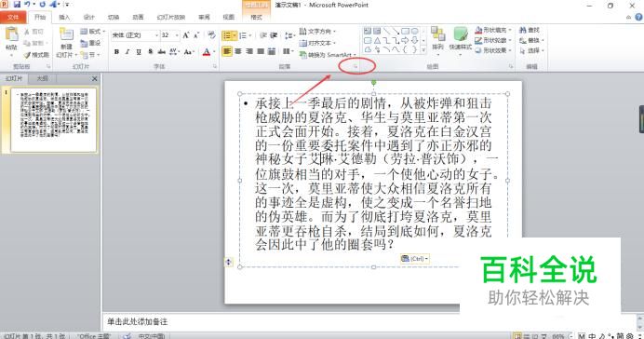
Task: Click the Undo arrow icon
Action: [x=27, y=5]
